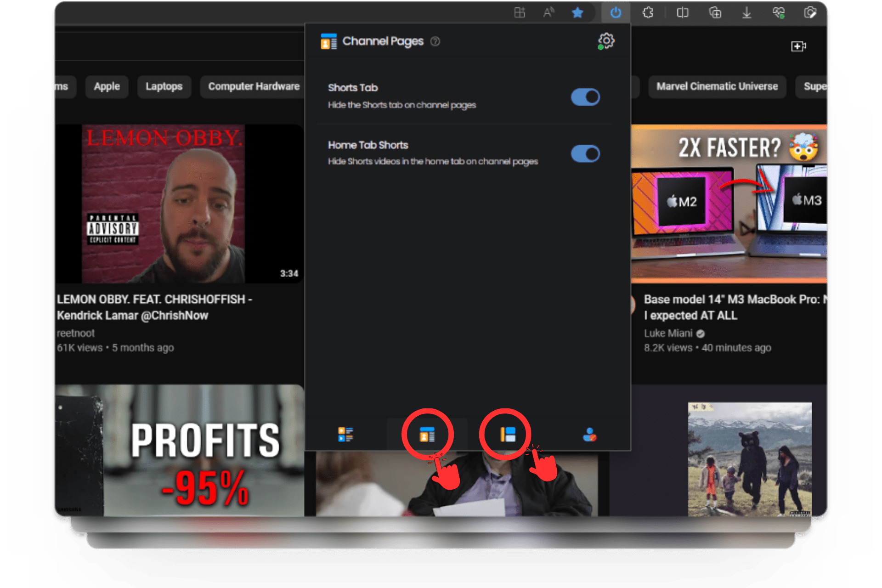
Task: Click the help question mark beside Channel Pages
Action: [x=435, y=41]
